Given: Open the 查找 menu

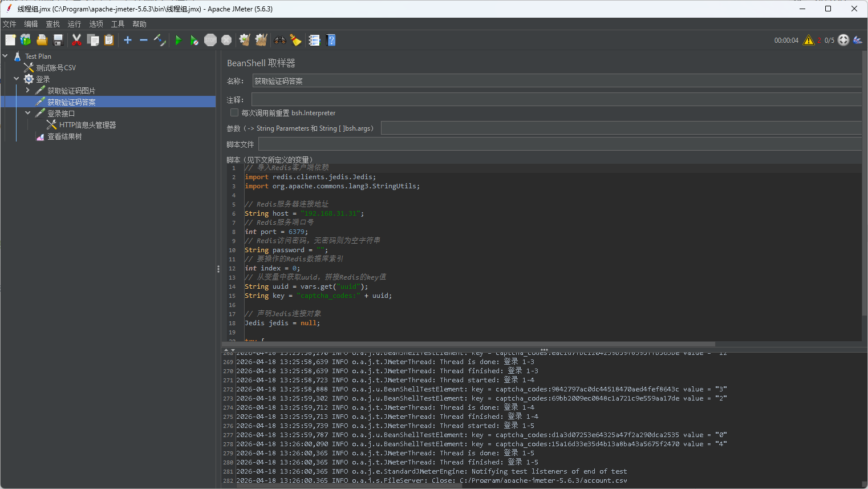Looking at the screenshot, I should click(52, 24).
